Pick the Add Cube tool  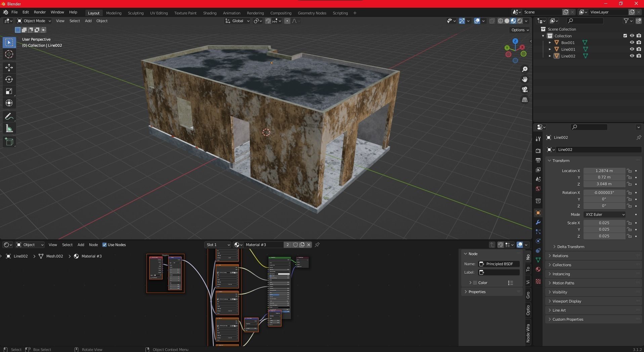[9, 142]
